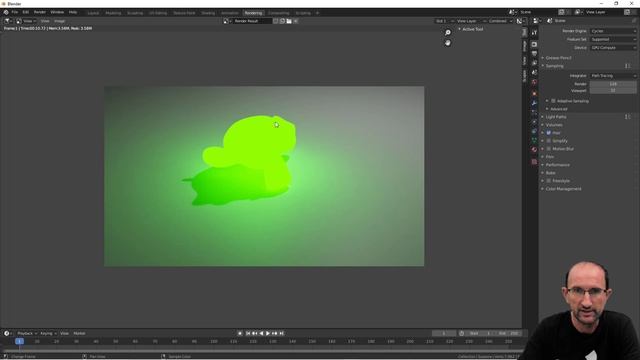The width and height of the screenshot is (640, 360).
Task: Switch to the Sculpting workspace tab
Action: coord(135,13)
